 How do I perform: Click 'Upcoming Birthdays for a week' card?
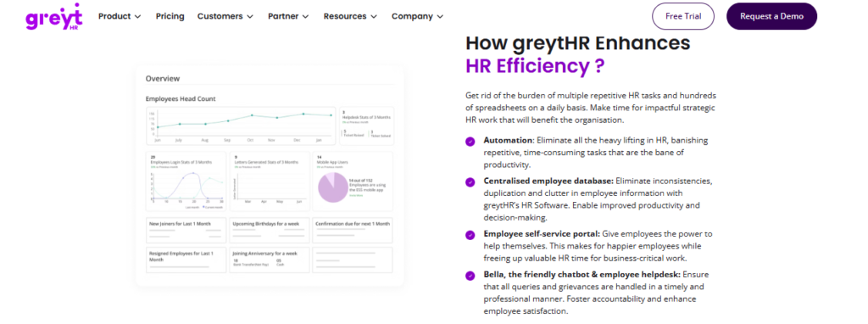[269, 231]
